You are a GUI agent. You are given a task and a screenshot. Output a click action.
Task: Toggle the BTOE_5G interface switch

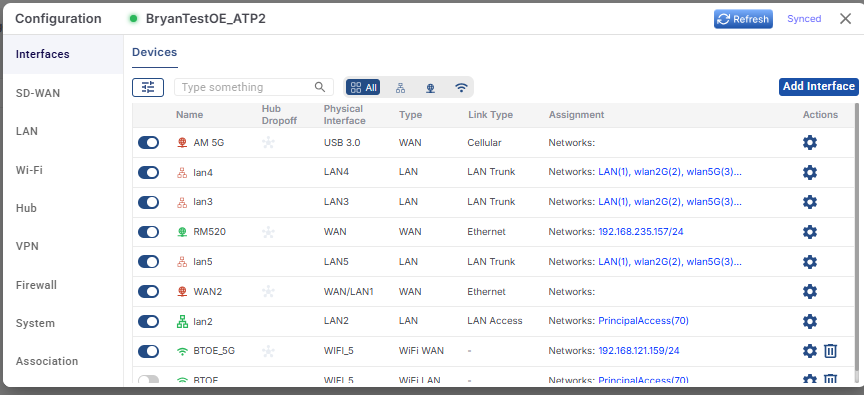[x=148, y=351]
